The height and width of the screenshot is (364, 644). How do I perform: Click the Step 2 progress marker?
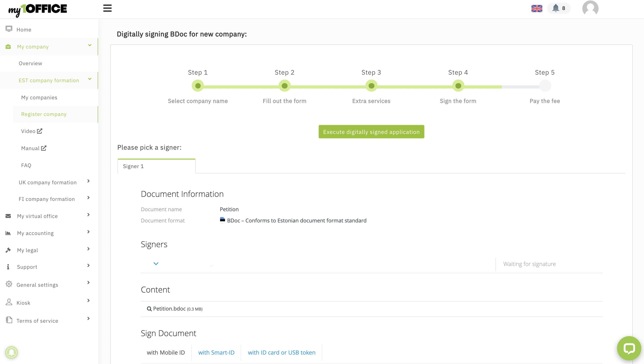(284, 86)
